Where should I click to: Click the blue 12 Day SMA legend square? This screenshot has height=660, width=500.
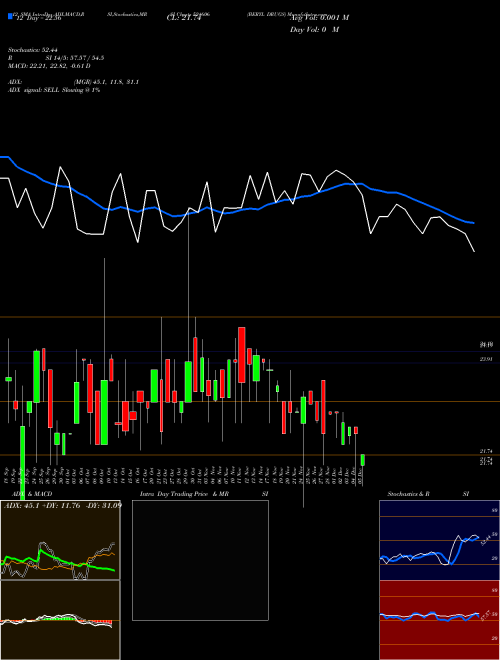coord(11,16)
